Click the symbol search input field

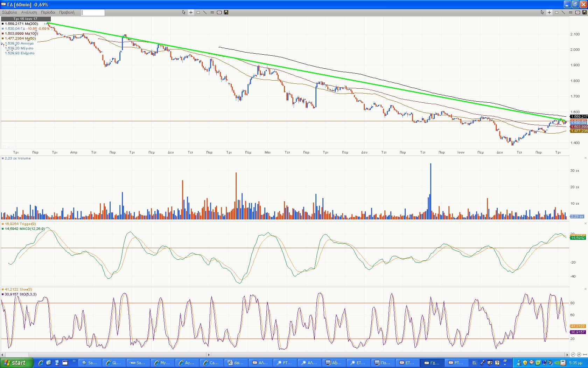(x=93, y=13)
